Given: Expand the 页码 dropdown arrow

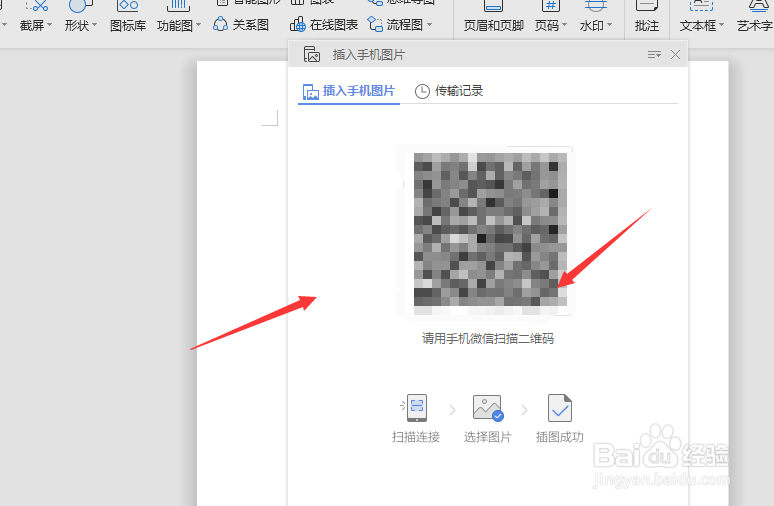Looking at the screenshot, I should point(564,25).
